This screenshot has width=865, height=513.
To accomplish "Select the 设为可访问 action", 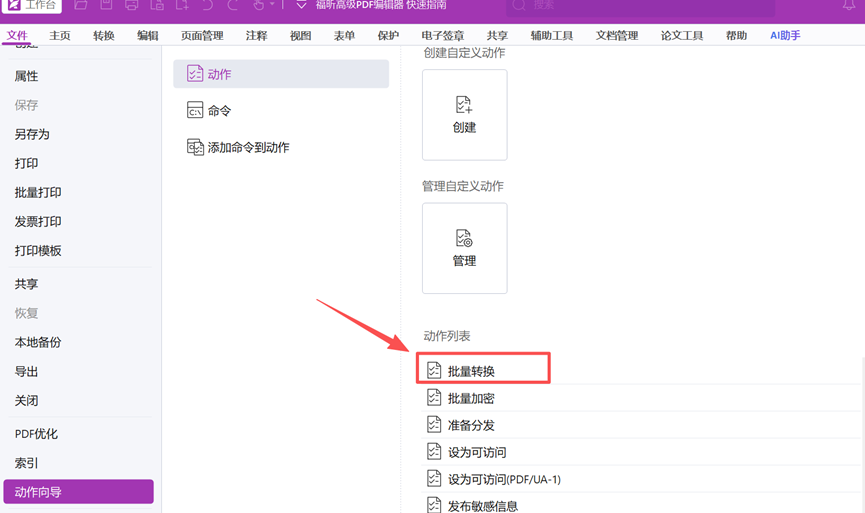I will [x=477, y=452].
